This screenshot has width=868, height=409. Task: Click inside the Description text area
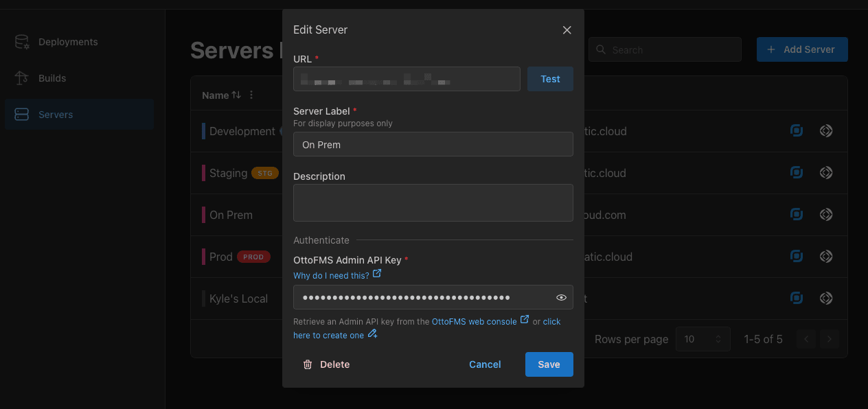pos(433,202)
